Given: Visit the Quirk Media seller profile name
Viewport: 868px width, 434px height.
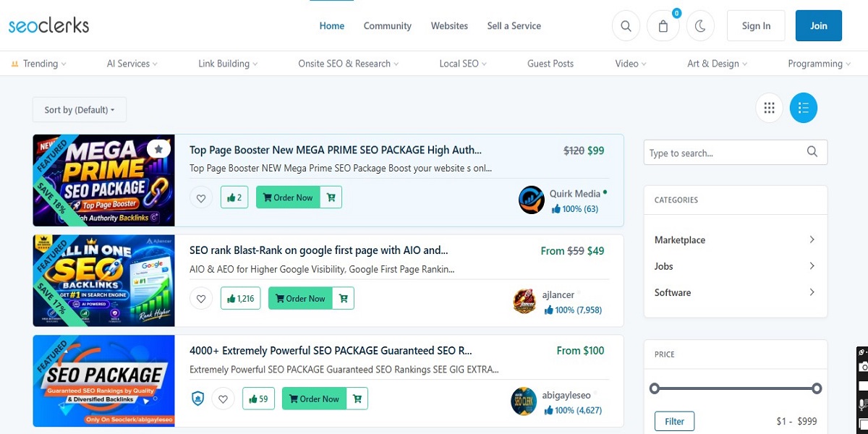Looking at the screenshot, I should [575, 194].
